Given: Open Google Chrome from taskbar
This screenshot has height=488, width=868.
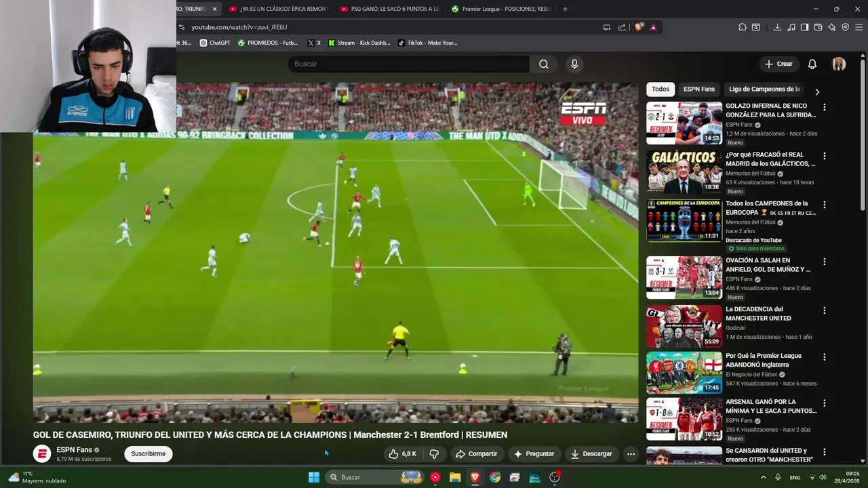Looking at the screenshot, I should pyautogui.click(x=495, y=477).
